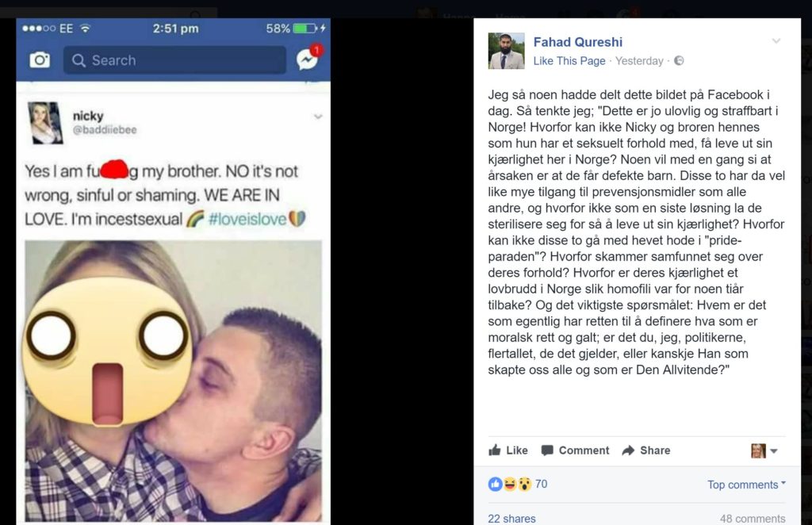Click the thumbs-up Like icon

[495, 450]
